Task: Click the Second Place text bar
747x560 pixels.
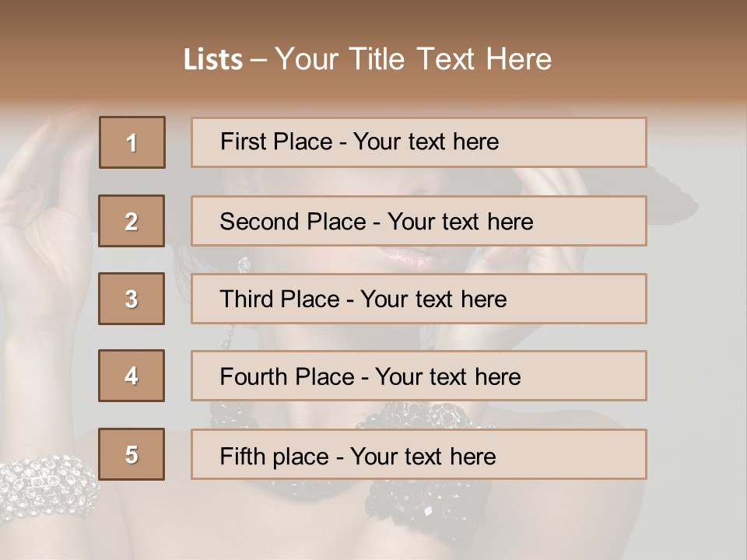Action: coord(419,221)
